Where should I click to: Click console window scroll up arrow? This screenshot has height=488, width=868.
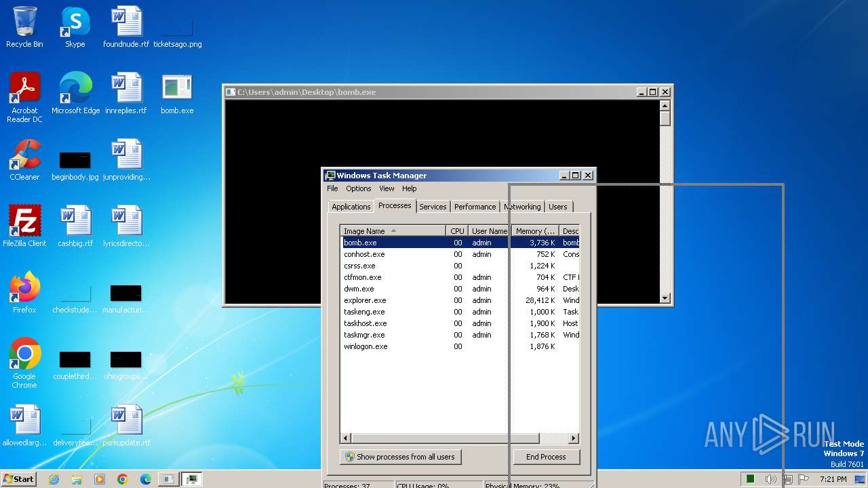pyautogui.click(x=665, y=105)
